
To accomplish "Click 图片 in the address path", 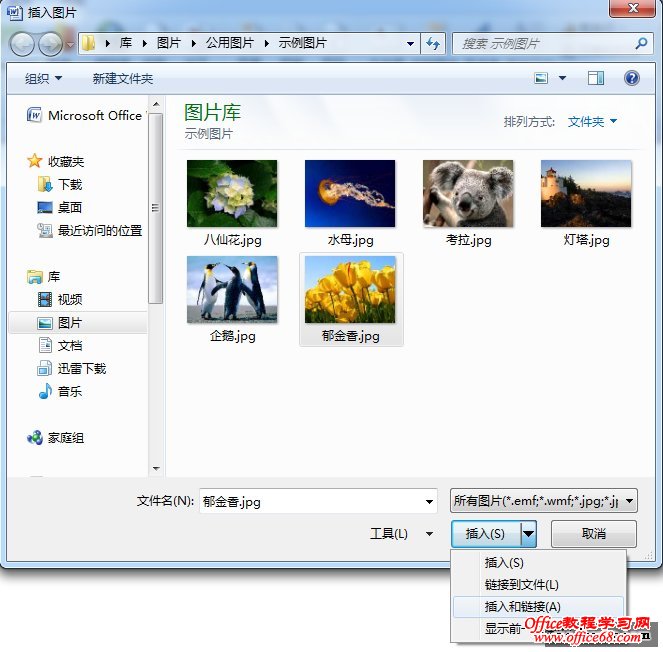I will pyautogui.click(x=169, y=43).
